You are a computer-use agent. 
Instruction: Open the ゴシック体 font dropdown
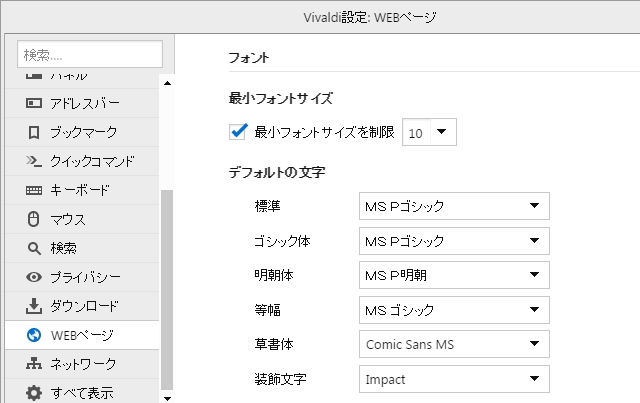[x=454, y=241]
